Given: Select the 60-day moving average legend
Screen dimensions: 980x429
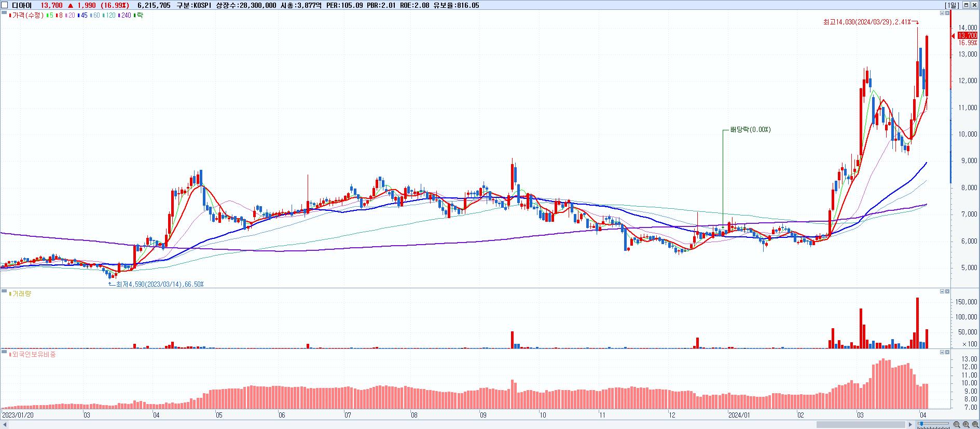Looking at the screenshot, I should coord(95,16).
